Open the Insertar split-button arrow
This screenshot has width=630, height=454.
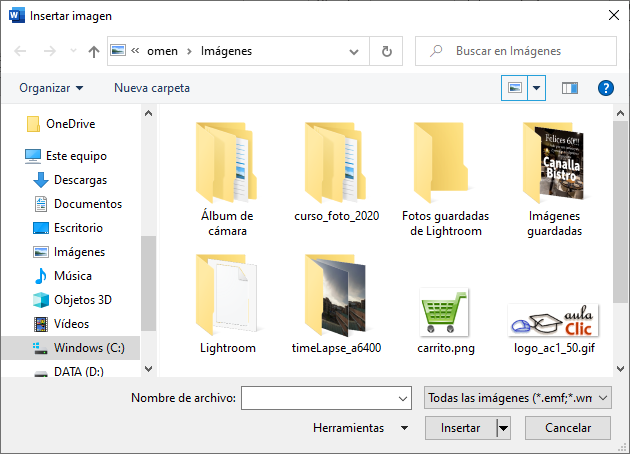pyautogui.click(x=504, y=428)
